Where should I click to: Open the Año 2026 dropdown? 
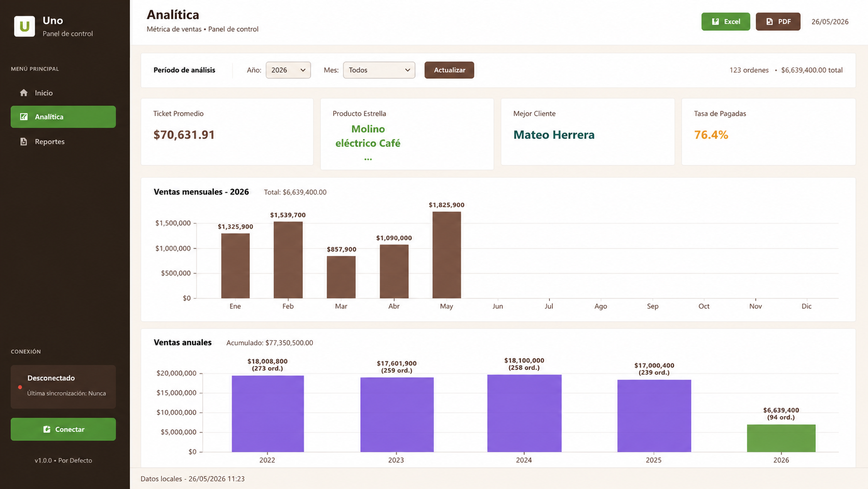pyautogui.click(x=288, y=70)
